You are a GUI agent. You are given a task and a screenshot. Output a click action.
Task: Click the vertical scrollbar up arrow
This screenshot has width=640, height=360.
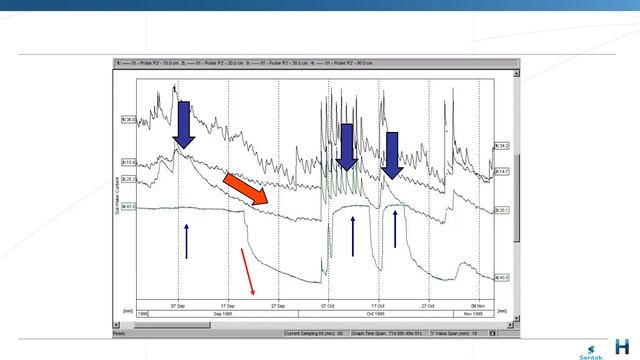[x=516, y=73]
